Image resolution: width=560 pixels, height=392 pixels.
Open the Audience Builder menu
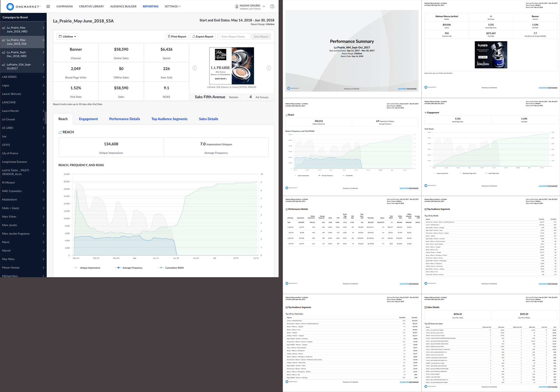coord(123,6)
